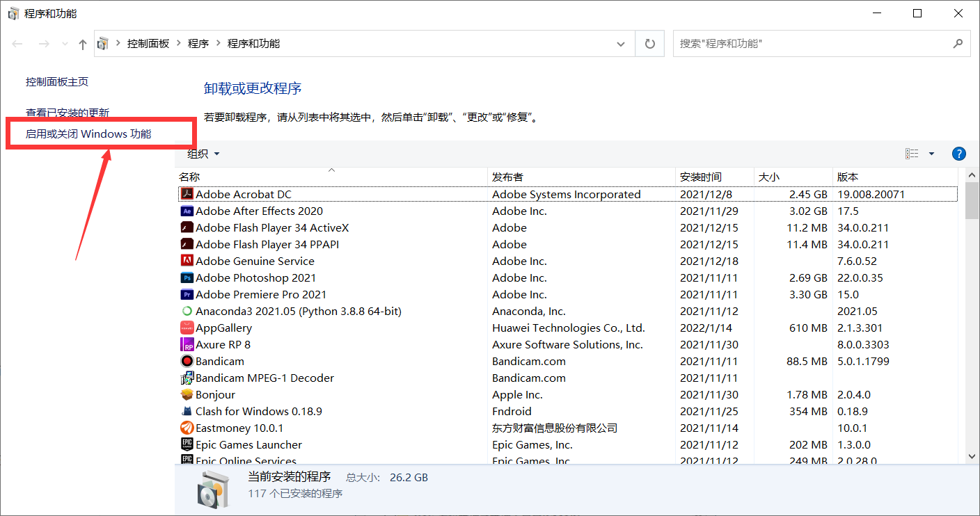Click the Eastmoney orange icon
This screenshot has width=980, height=516.
tap(187, 428)
